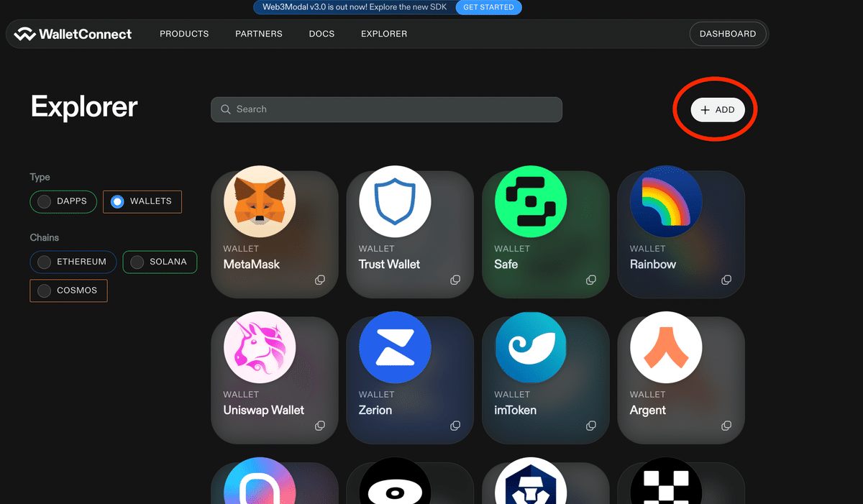This screenshot has width=863, height=504.
Task: Open the MetaMask wallet name
Action: point(252,264)
